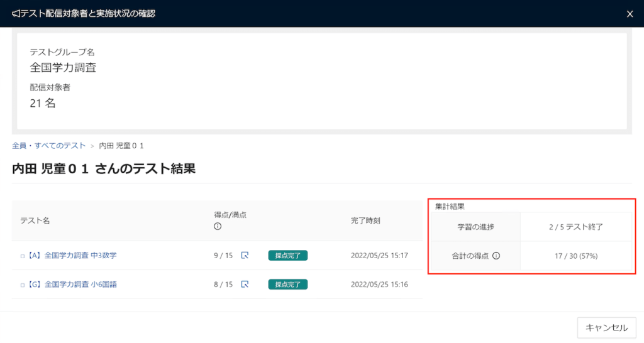The image size is (644, 343).
Task: Click the info icon under 得点/満点 header
Action: 218,227
